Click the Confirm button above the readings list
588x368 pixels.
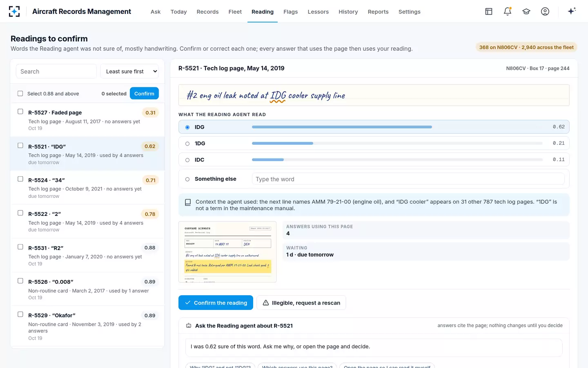click(144, 94)
